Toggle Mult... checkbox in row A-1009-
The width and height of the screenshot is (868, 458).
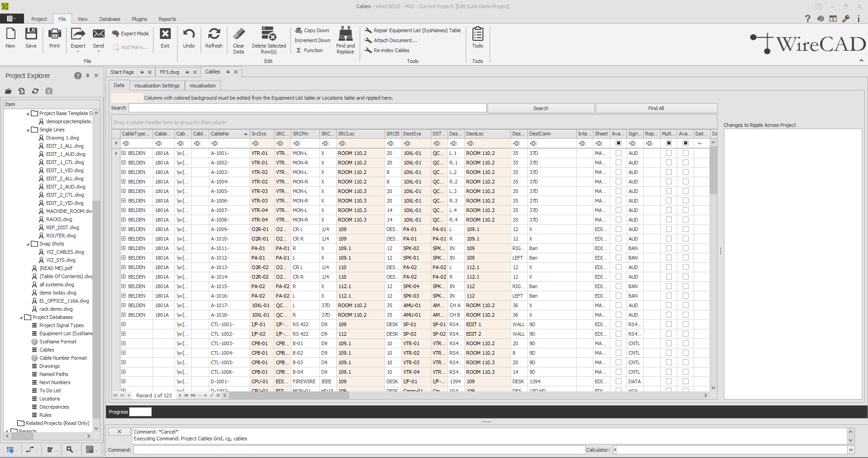click(x=669, y=229)
